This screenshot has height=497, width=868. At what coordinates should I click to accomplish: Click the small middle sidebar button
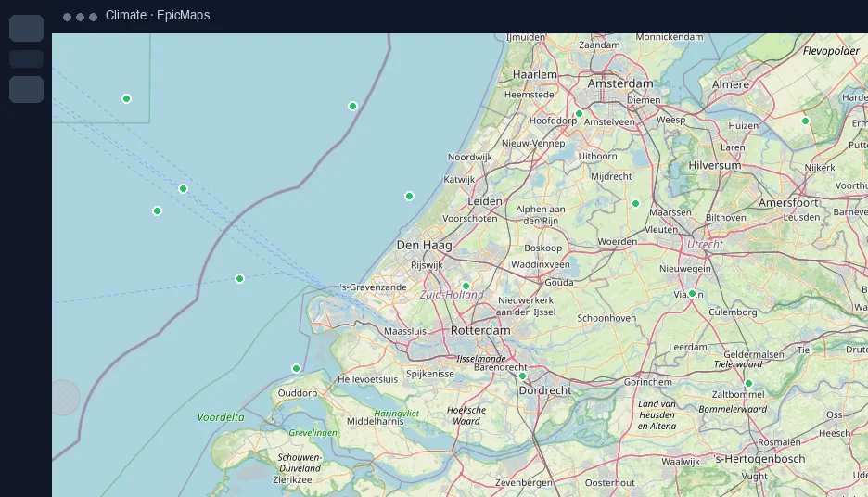[27, 58]
